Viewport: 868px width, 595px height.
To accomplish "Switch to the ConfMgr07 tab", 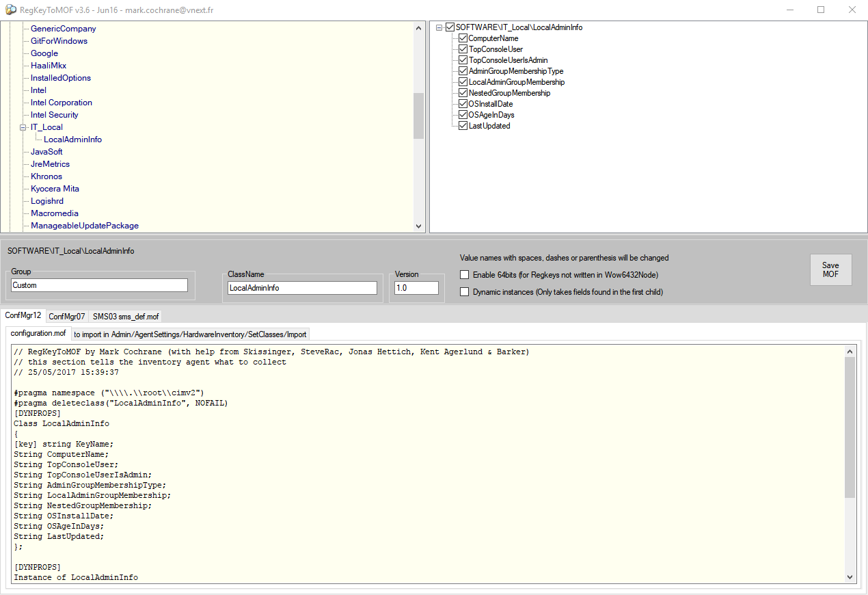I will (x=67, y=317).
